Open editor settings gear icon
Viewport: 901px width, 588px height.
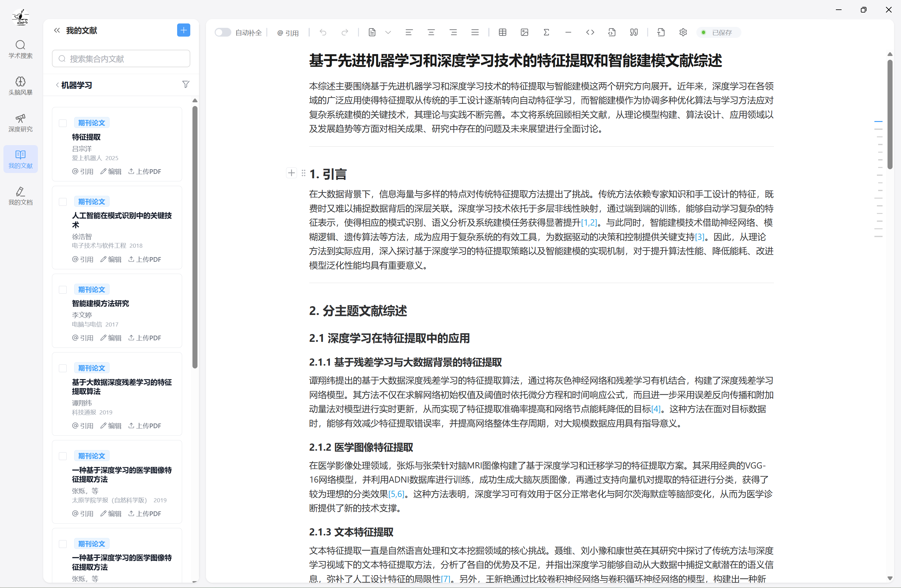tap(683, 33)
